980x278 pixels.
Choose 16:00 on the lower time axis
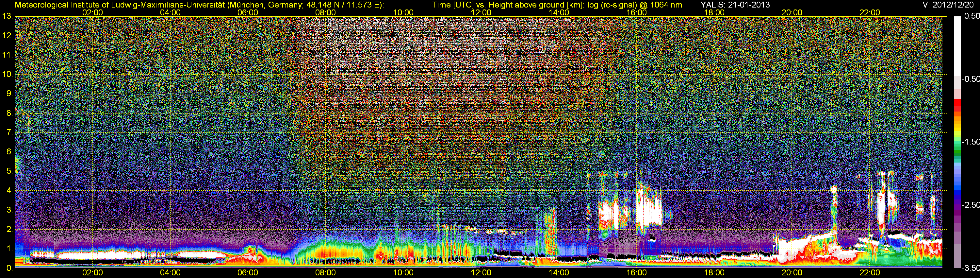pyautogui.click(x=636, y=273)
